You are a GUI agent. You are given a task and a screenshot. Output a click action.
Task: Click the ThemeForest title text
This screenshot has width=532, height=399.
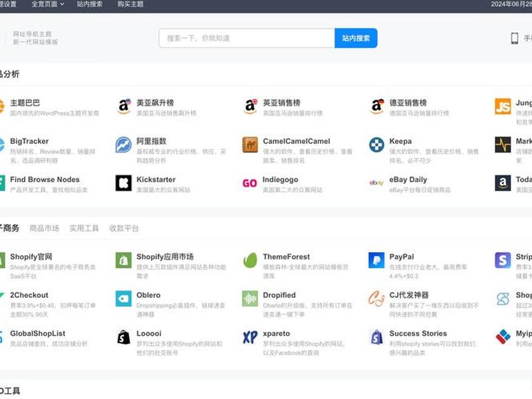(287, 257)
